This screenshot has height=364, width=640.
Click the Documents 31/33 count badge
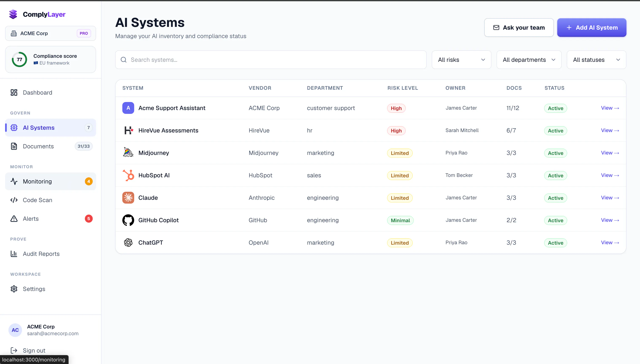click(84, 146)
